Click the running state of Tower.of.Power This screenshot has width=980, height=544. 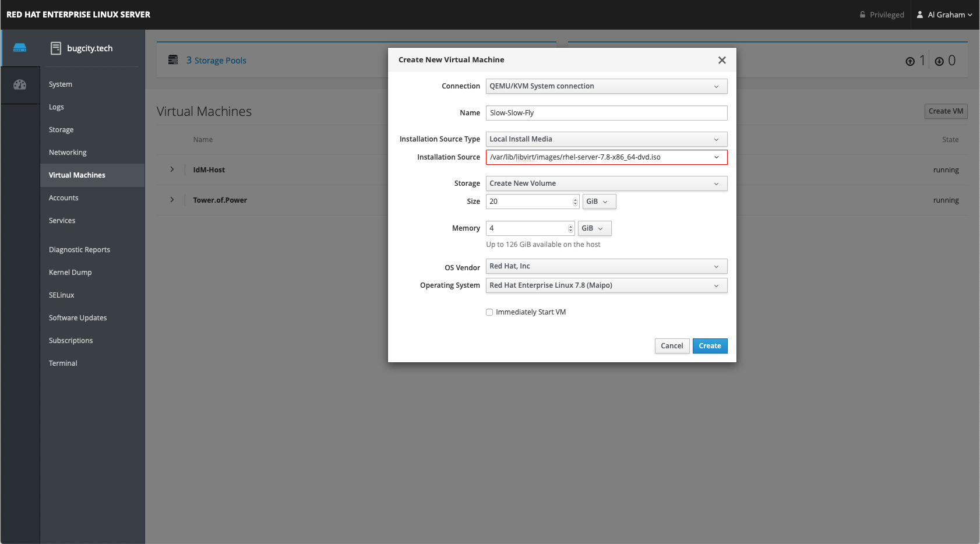coord(946,200)
